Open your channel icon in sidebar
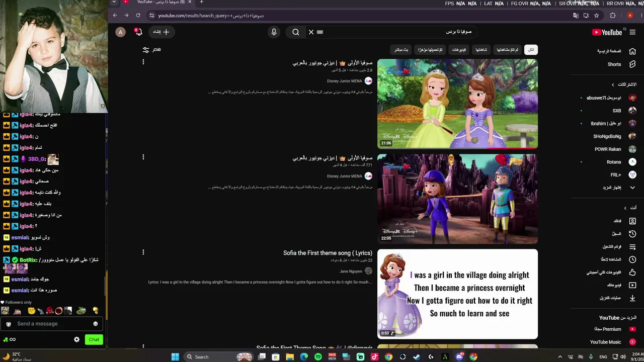Viewport: 644px width, 362px height. click(x=632, y=221)
